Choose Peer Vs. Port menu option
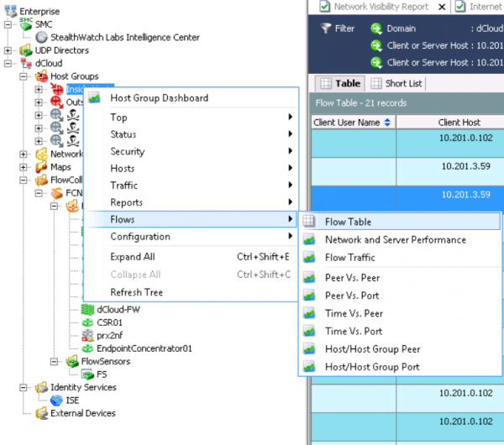 [353, 296]
